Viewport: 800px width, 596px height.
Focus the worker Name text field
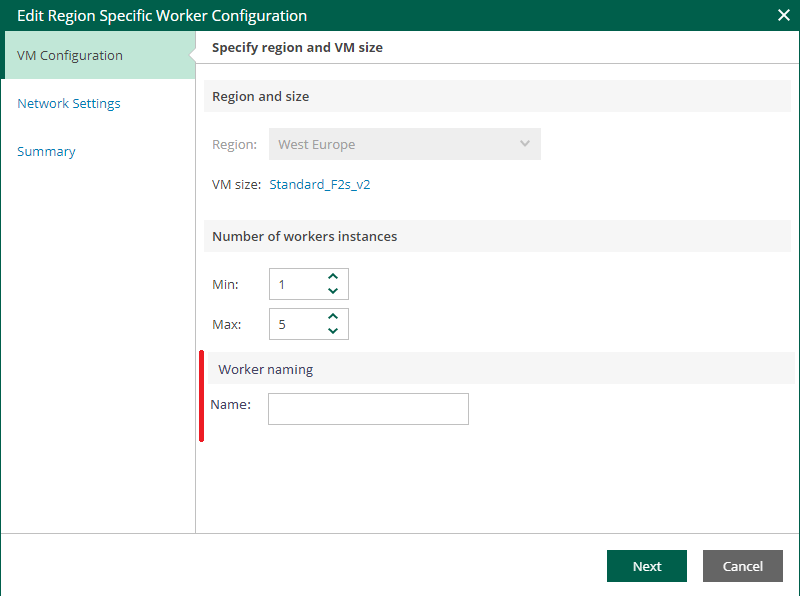pos(368,409)
